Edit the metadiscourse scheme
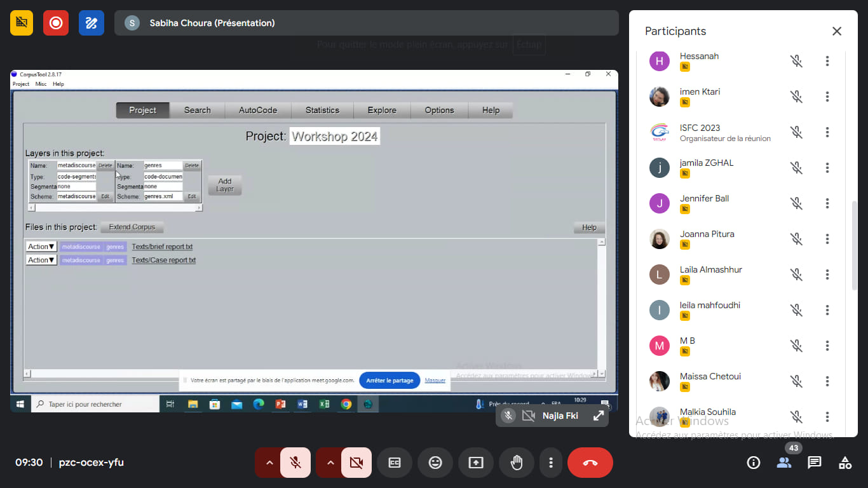The image size is (868, 488). click(x=105, y=196)
